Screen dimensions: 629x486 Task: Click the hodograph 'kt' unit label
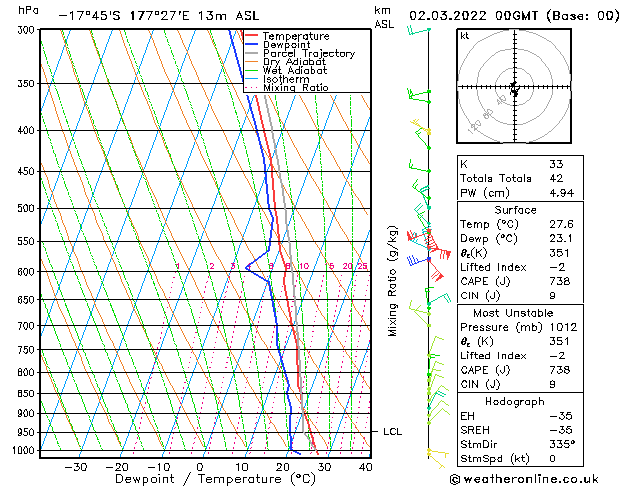pyautogui.click(x=464, y=36)
